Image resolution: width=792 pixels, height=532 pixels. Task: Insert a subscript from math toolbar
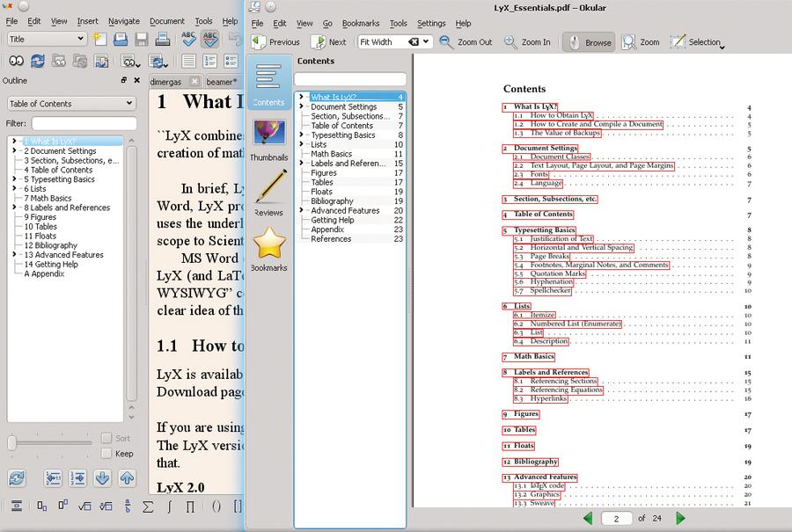(x=42, y=506)
